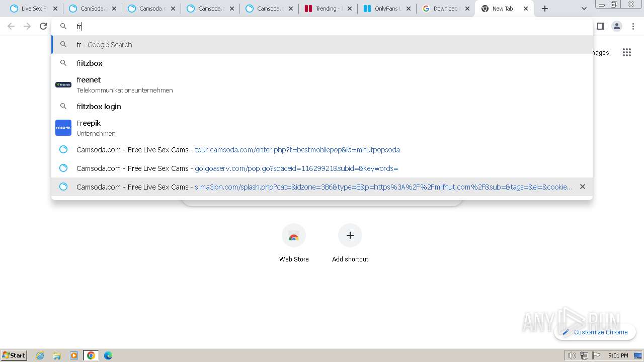Click the Freepik logo icon
The height and width of the screenshot is (362, 644).
[63, 128]
